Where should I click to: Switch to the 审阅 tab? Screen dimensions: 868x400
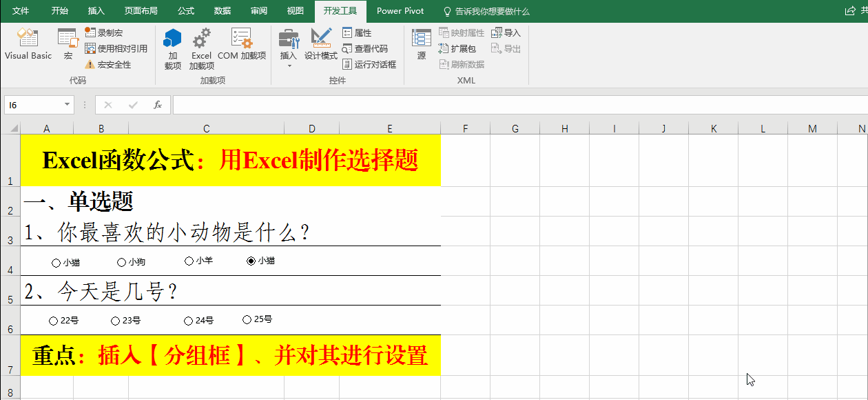point(259,11)
